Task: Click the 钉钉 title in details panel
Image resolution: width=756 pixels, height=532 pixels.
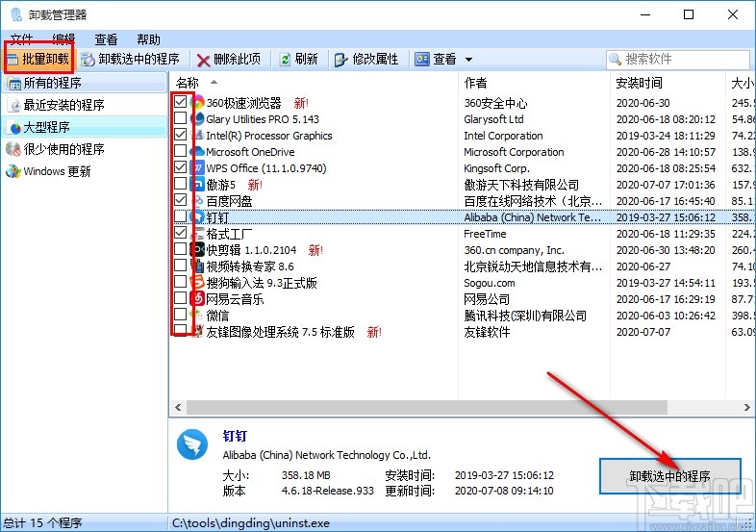Action: click(235, 436)
